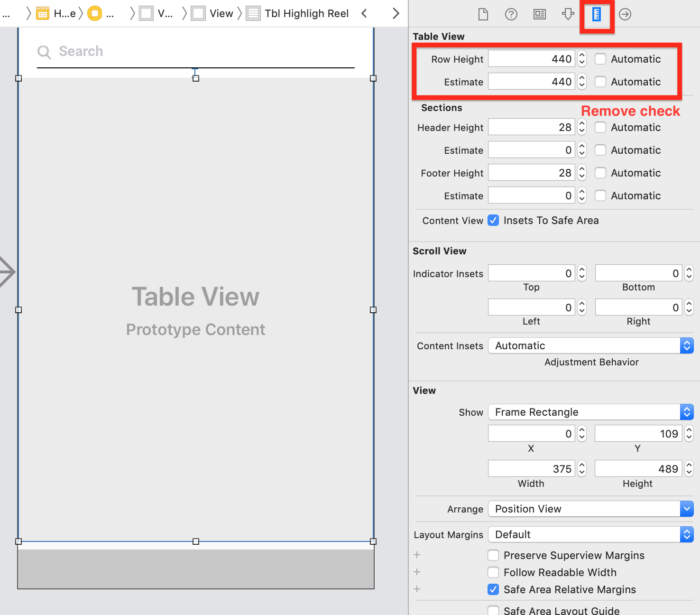Screen dimensions: 700x615
Task: Click Indicator Insets Right field
Action: point(639,307)
